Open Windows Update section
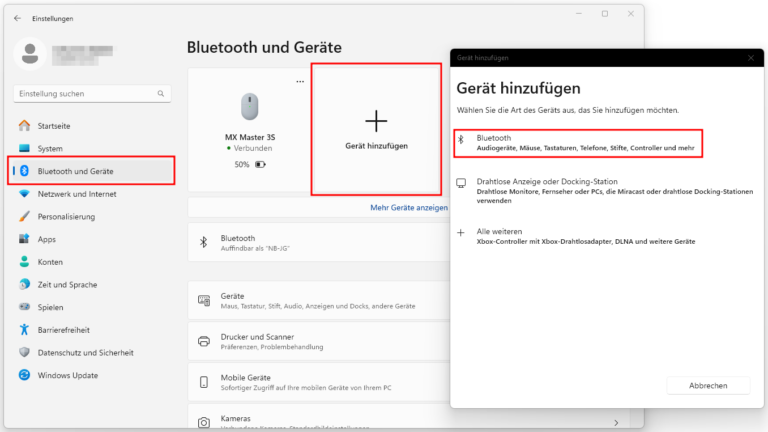 [67, 375]
